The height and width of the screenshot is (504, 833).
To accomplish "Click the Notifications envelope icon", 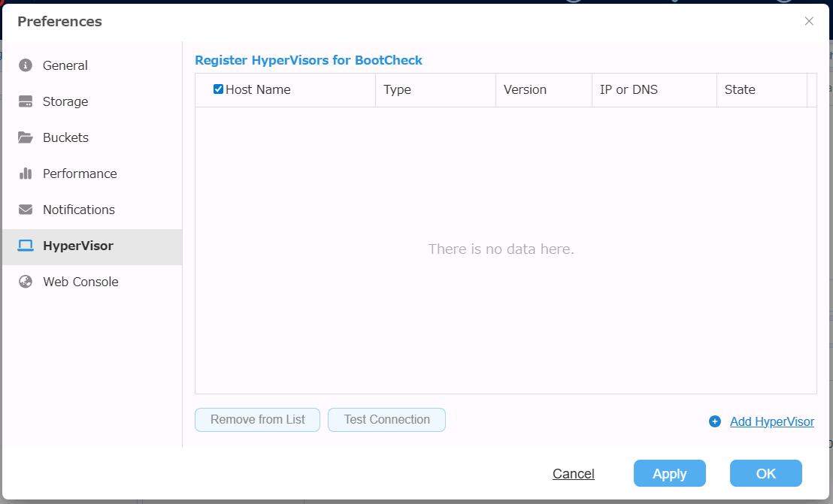I will pos(26,210).
